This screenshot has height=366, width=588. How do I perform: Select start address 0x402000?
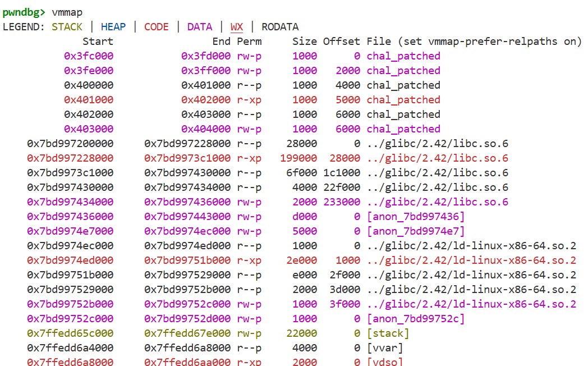(89, 115)
